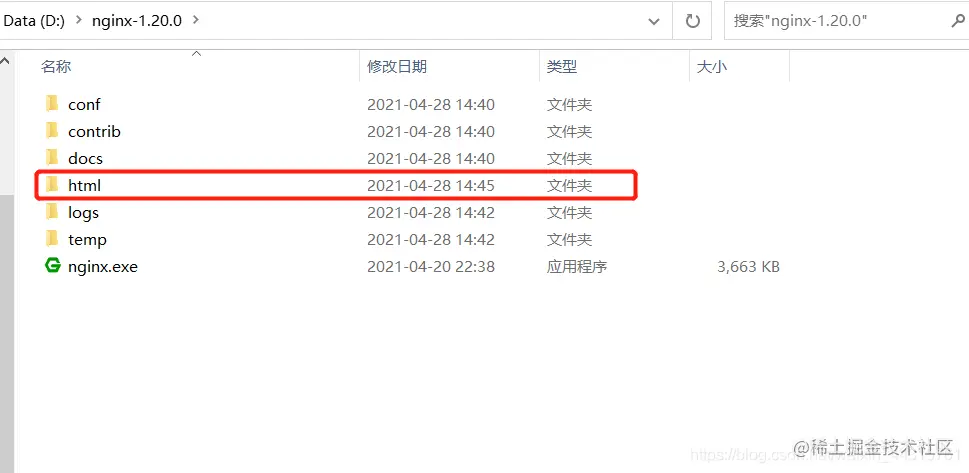The width and height of the screenshot is (969, 473).
Task: Click the 文件夹 type in temp row
Action: pyautogui.click(x=569, y=240)
